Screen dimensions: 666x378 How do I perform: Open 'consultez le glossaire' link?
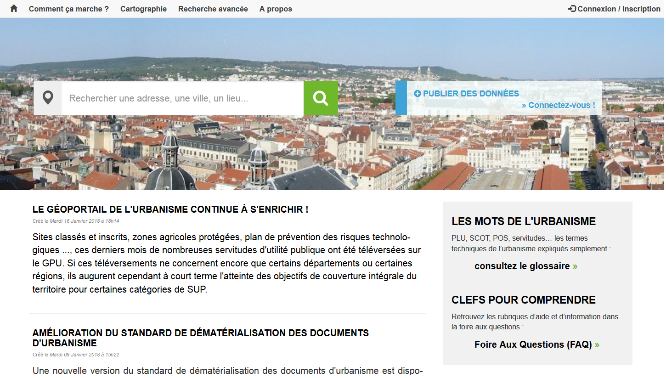coord(526,266)
